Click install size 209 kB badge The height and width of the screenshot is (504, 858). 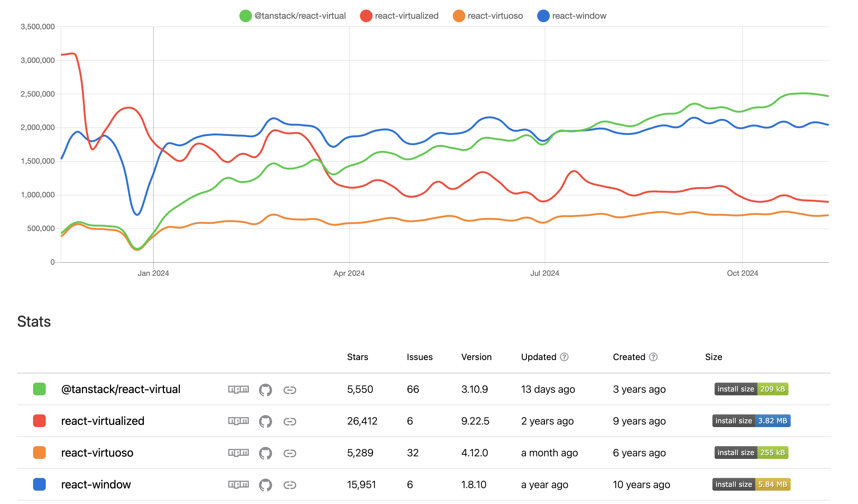click(x=751, y=389)
